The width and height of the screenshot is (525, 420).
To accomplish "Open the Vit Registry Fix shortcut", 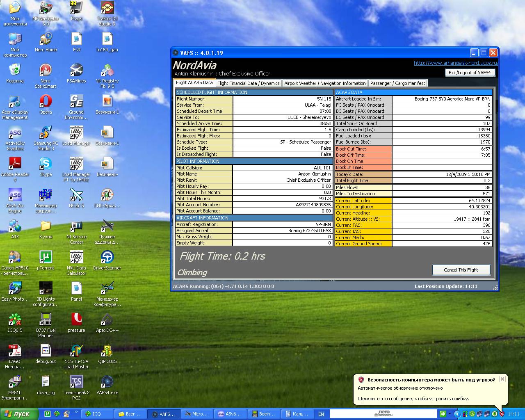I will pyautogui.click(x=107, y=76).
